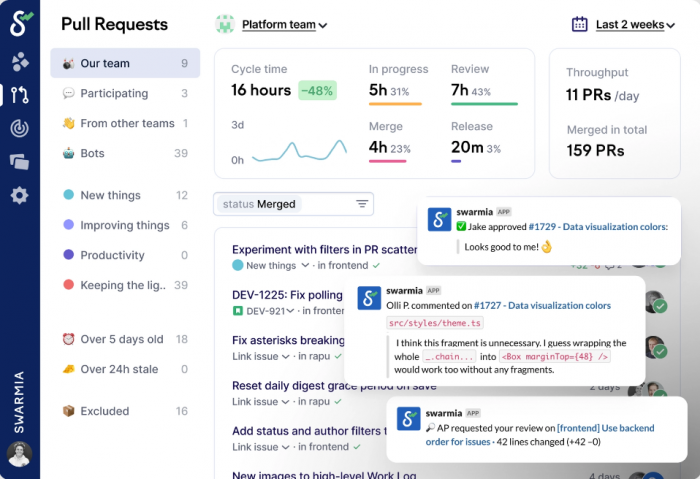
Task: Select the Improving things category
Action: point(125,225)
